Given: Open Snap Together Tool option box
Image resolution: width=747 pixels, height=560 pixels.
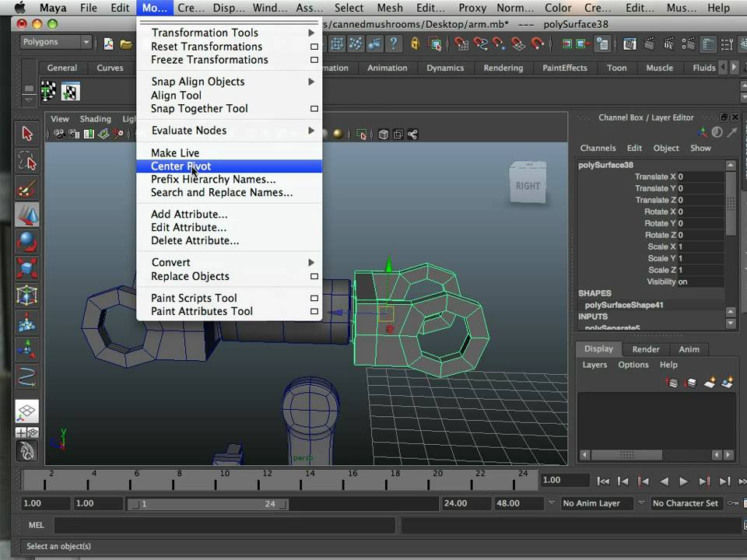Looking at the screenshot, I should pyautogui.click(x=314, y=109).
